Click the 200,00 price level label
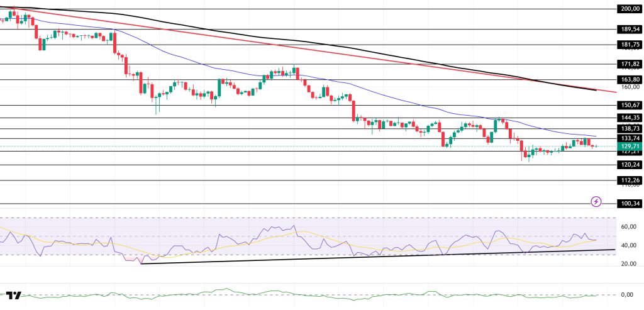 coord(629,9)
